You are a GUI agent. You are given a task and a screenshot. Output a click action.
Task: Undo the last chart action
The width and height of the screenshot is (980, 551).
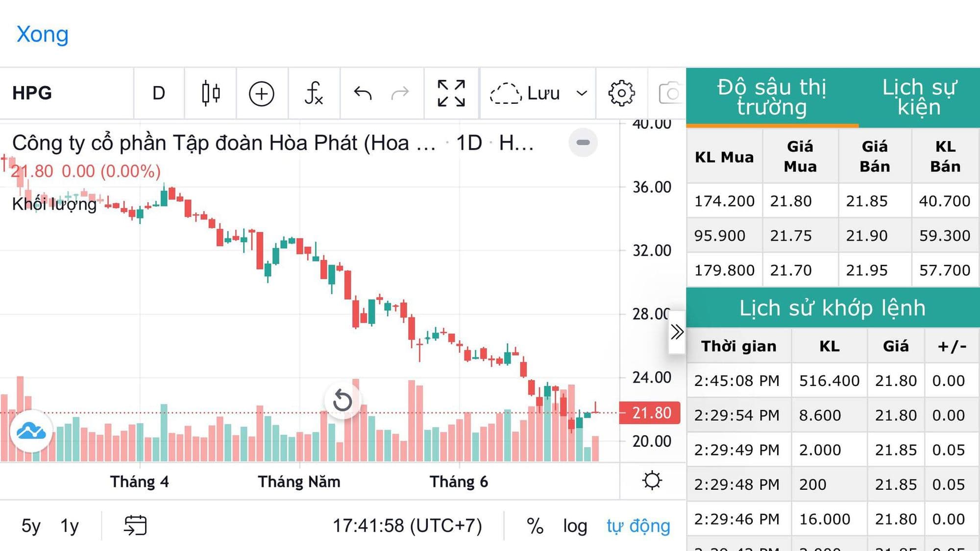click(x=363, y=93)
